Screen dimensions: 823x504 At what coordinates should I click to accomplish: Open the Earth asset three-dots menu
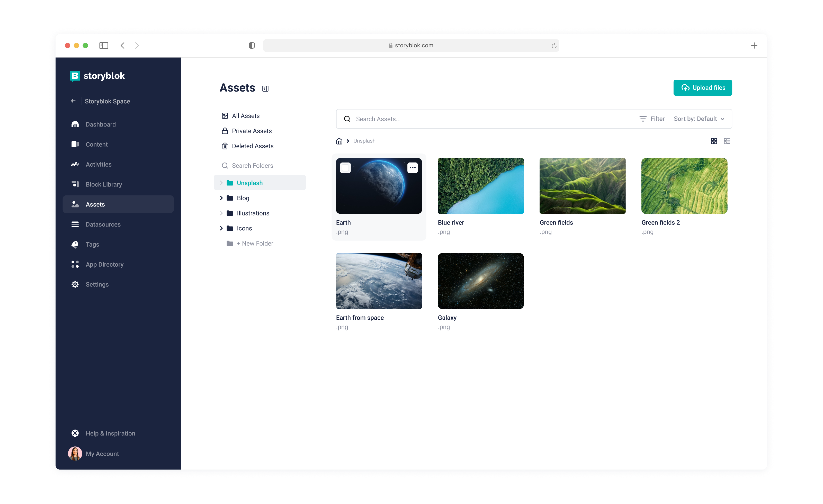[x=413, y=168]
